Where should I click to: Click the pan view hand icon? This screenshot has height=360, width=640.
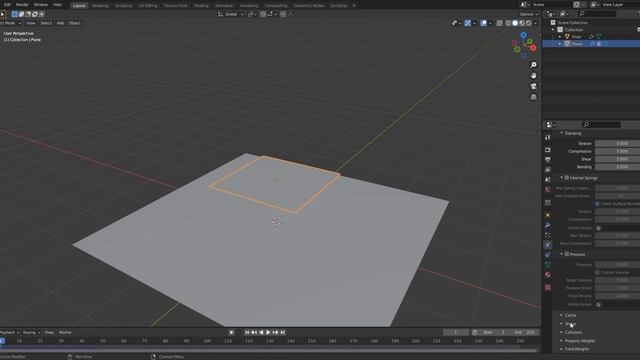pyautogui.click(x=533, y=76)
